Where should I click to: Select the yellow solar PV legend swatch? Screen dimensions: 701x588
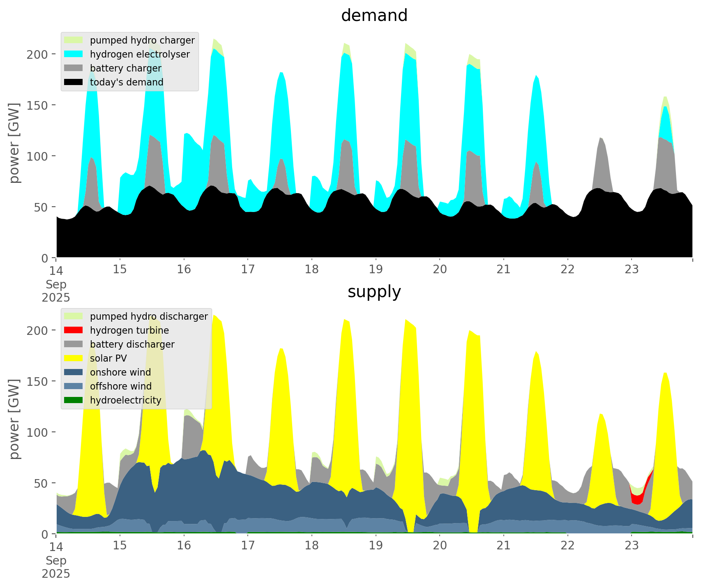tap(74, 358)
